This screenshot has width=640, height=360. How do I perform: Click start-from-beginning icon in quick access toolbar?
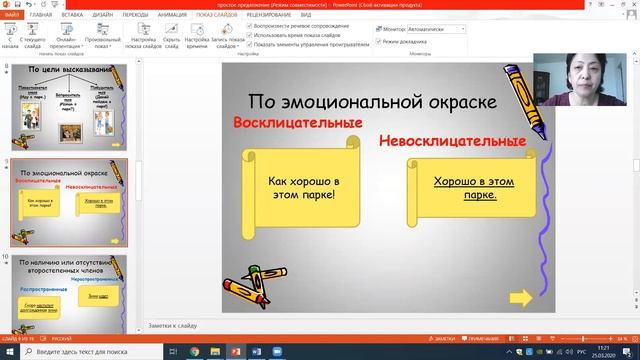click(54, 4)
